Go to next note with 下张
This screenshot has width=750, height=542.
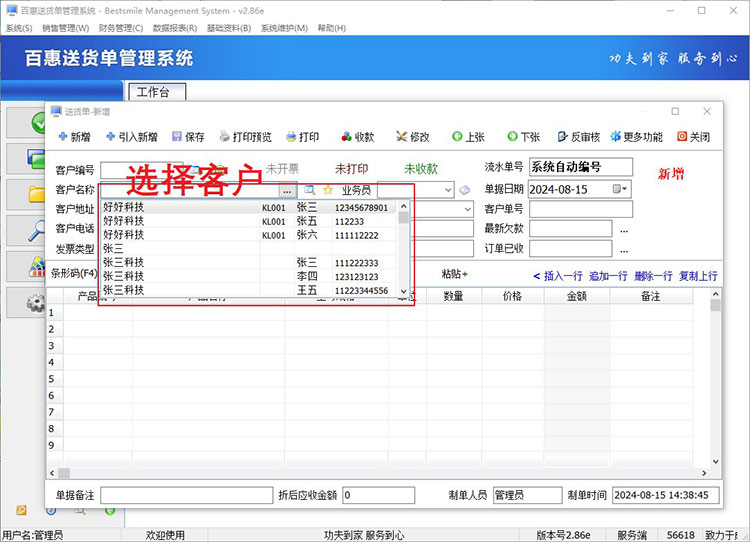(x=524, y=137)
